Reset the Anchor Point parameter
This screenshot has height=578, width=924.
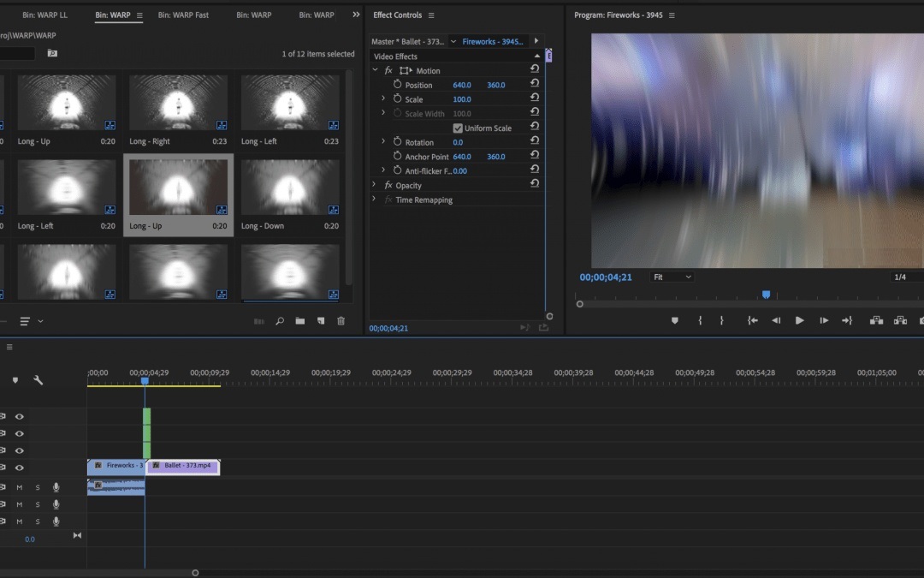click(x=535, y=155)
